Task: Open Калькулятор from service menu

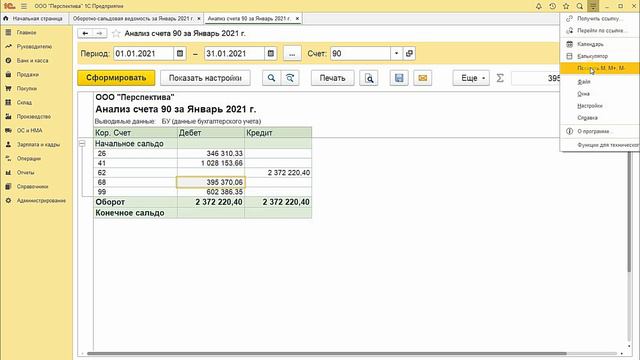Action: point(600,56)
